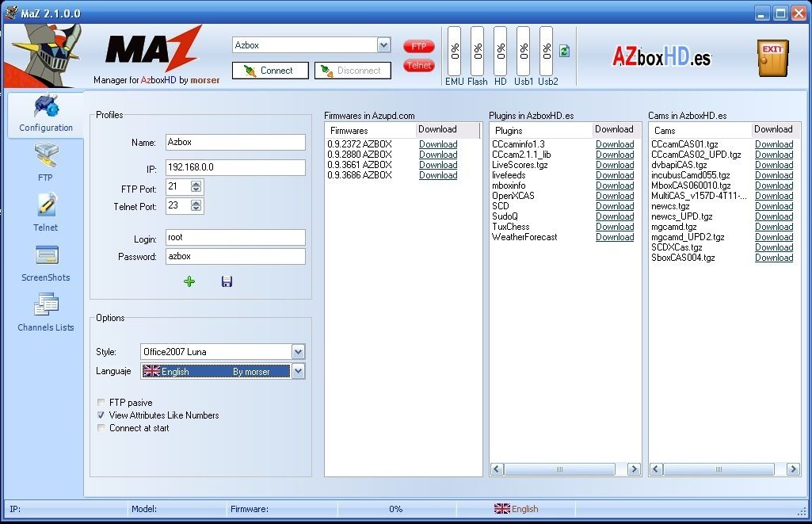
Task: Select the newcs.tgz cam row
Action: coord(723,206)
